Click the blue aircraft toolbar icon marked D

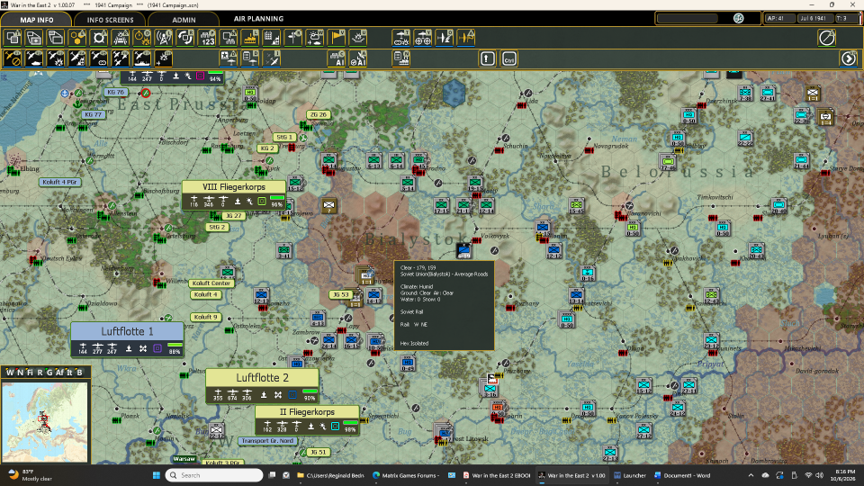point(444,37)
